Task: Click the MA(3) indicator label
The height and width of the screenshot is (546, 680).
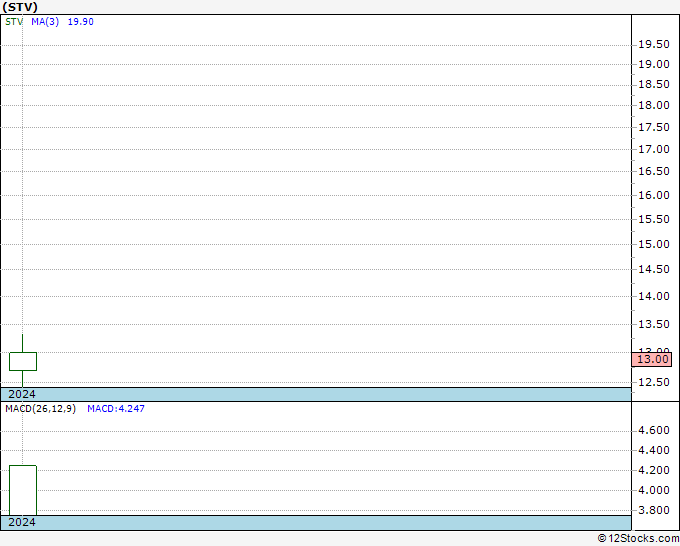Action: (45, 22)
